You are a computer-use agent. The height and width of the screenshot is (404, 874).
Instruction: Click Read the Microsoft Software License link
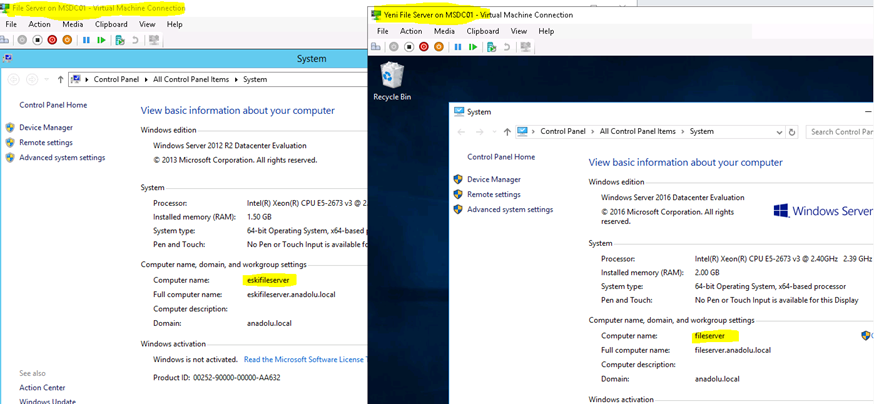(305, 359)
